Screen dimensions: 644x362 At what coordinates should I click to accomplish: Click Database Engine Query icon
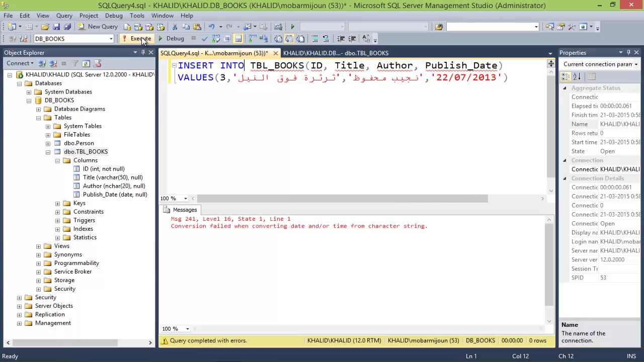coord(127,27)
